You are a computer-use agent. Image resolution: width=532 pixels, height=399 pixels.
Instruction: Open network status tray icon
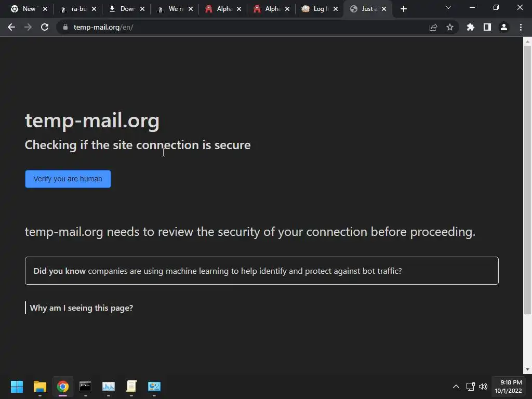tap(470, 387)
